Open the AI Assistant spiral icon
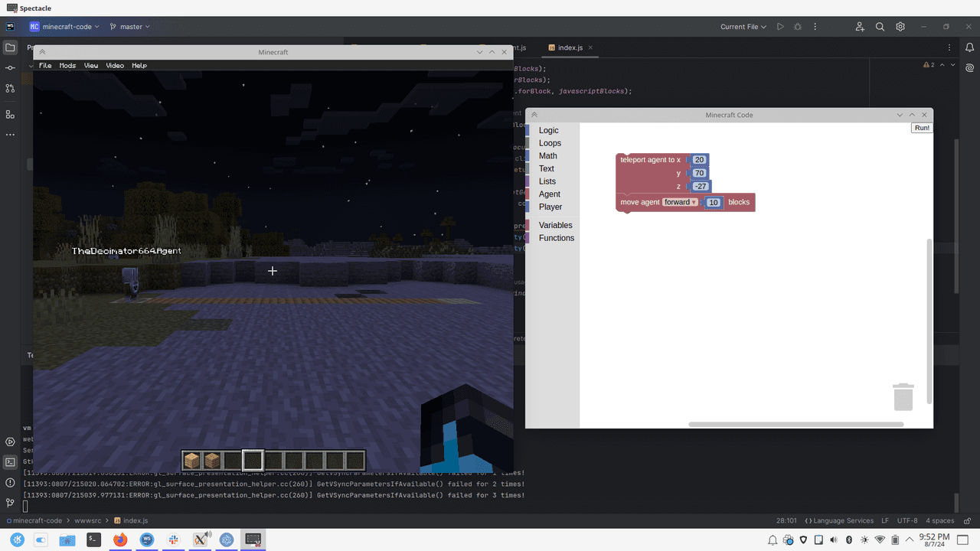This screenshot has width=980, height=551. click(x=969, y=68)
